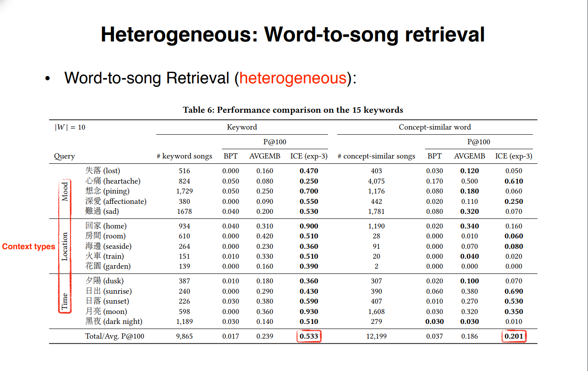Select the query row "心痛 (heartache)"

pyautogui.click(x=113, y=181)
